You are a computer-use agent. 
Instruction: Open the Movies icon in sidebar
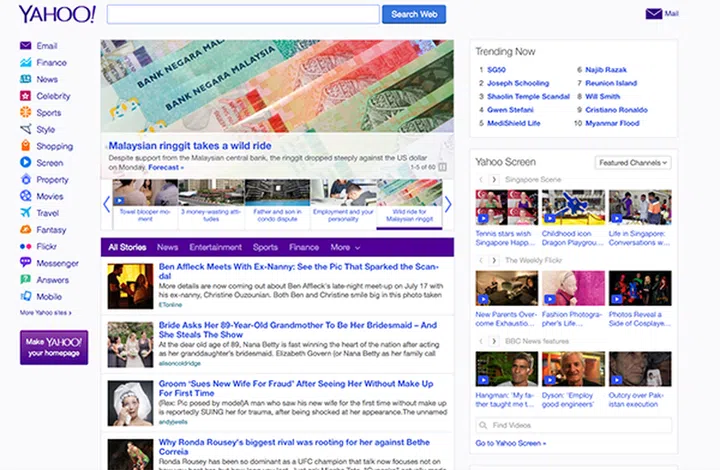[x=26, y=196]
